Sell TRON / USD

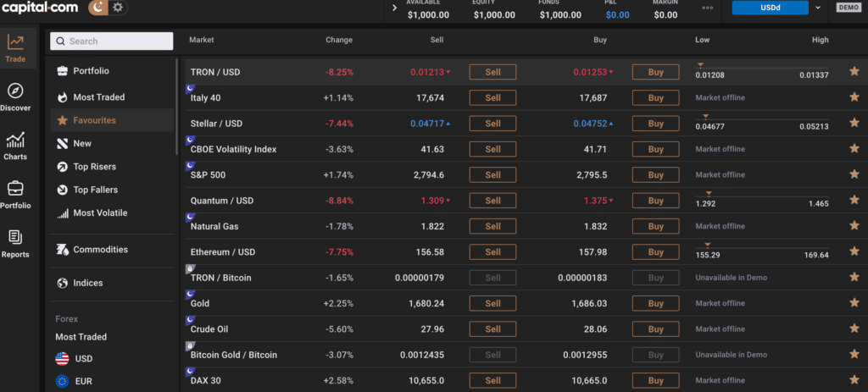pos(492,72)
